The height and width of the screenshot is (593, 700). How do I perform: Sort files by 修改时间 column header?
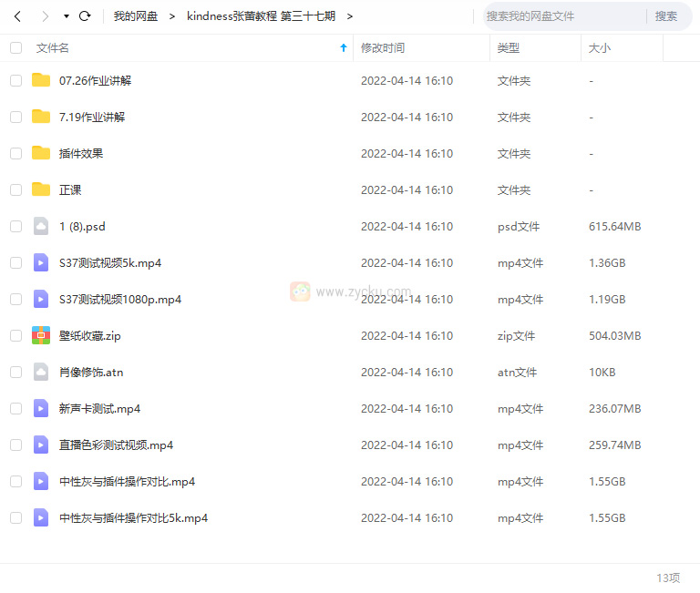pos(383,47)
